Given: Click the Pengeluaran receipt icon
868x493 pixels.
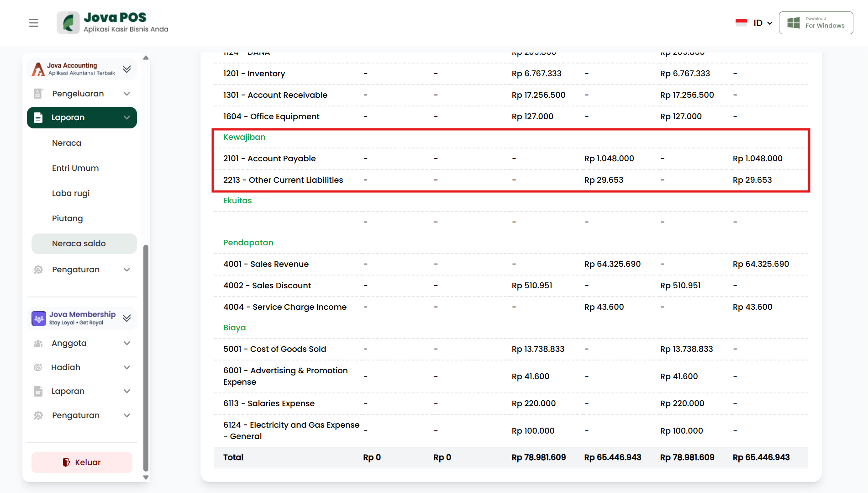Looking at the screenshot, I should pos(38,94).
